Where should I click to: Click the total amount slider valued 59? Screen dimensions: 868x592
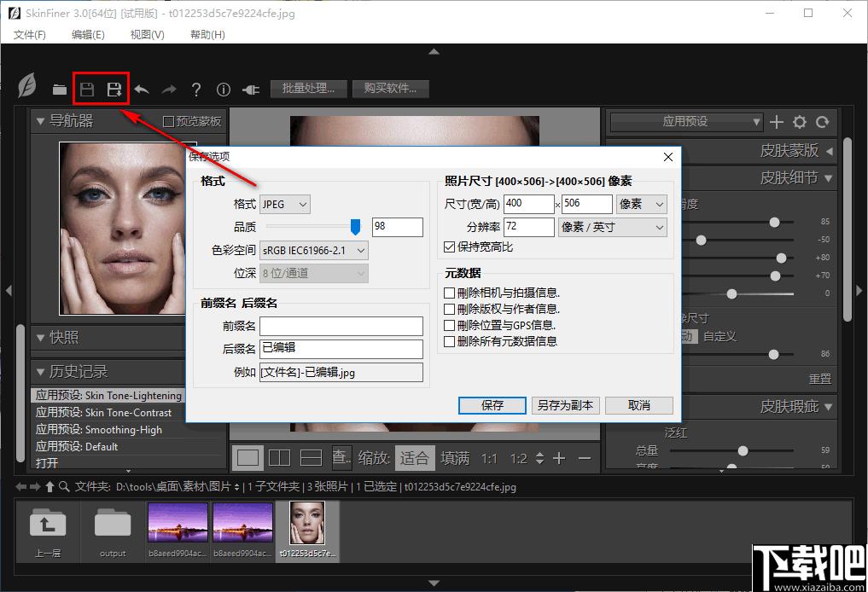pyautogui.click(x=743, y=451)
